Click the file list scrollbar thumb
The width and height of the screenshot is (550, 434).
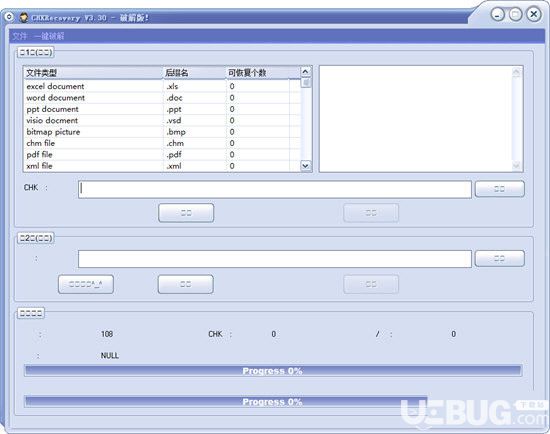click(x=306, y=83)
